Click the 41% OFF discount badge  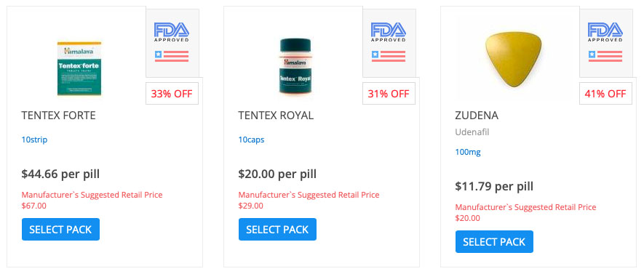(x=605, y=94)
